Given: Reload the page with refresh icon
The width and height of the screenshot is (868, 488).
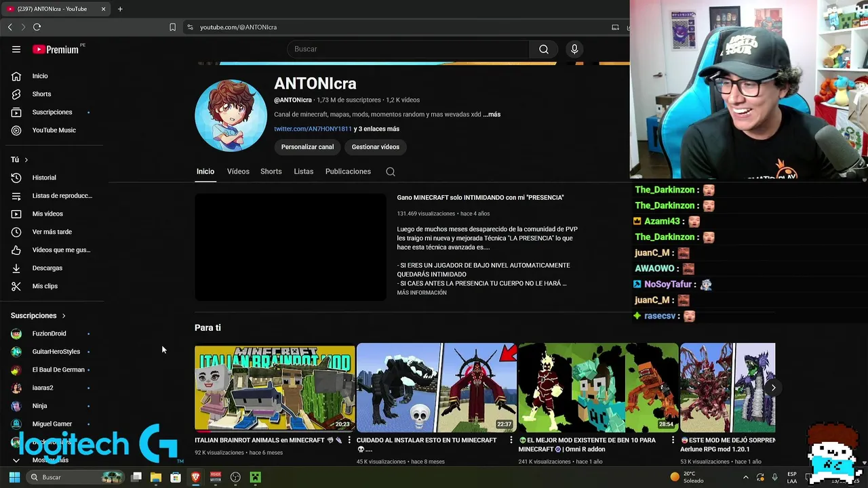Looking at the screenshot, I should [37, 27].
